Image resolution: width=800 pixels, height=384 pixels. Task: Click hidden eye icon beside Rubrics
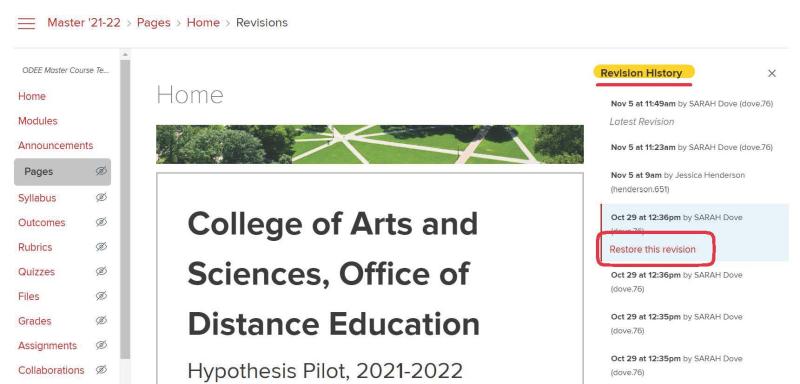[101, 247]
